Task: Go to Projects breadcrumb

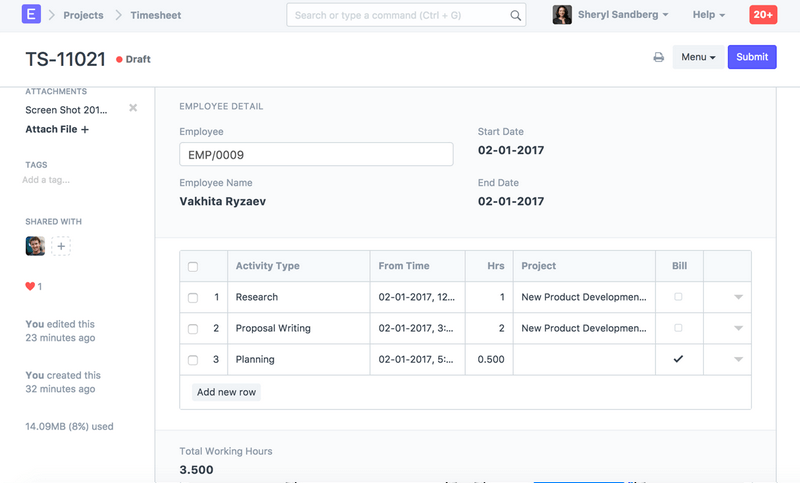Action: [83, 15]
